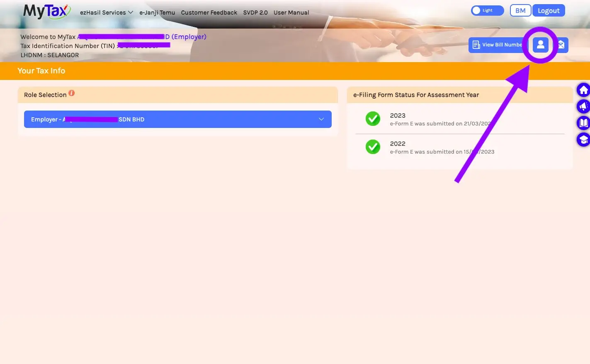Open the User Manual link
Screen dimensions: 590x364
click(291, 12)
